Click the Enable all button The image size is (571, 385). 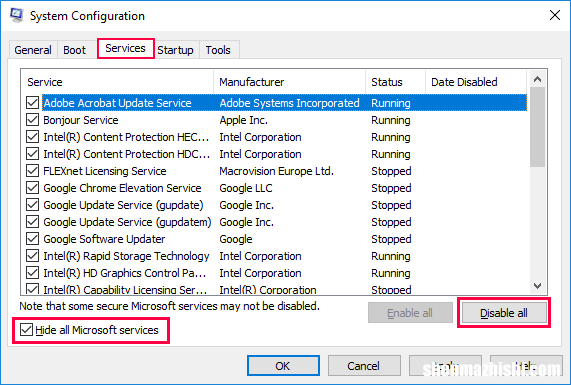(410, 313)
